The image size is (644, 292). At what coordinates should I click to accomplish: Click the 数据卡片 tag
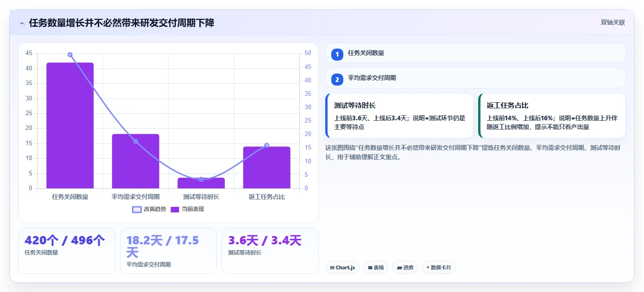point(439,267)
